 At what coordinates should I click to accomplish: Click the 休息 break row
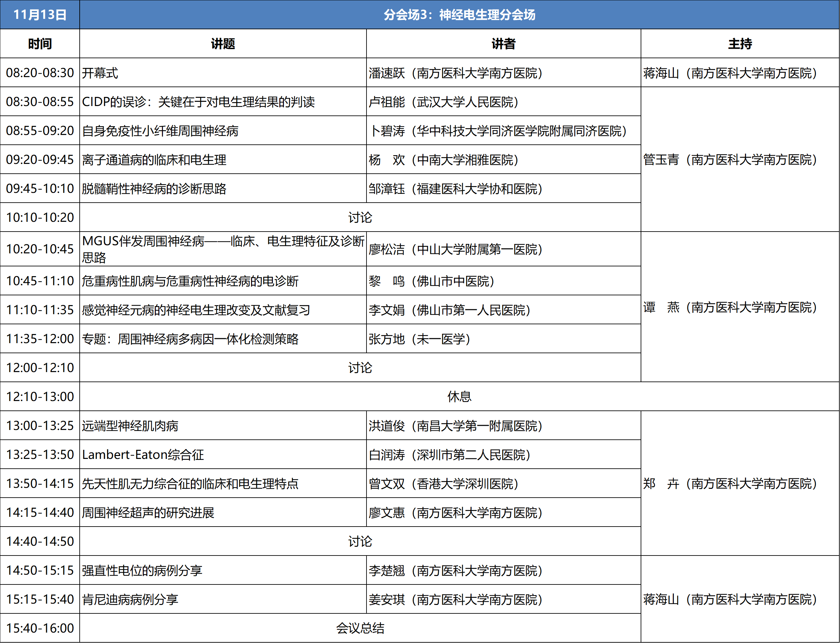[459, 396]
